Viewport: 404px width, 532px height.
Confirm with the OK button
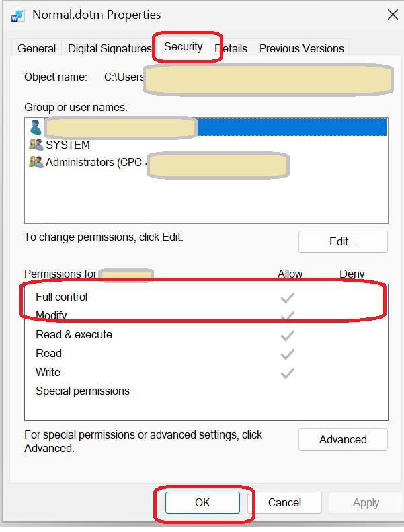[x=202, y=502]
